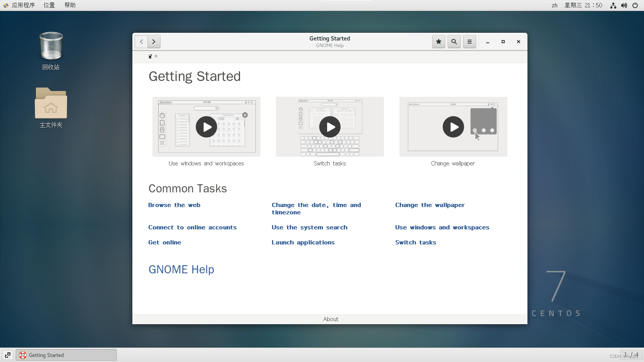Go back using the left arrow button

(141, 42)
